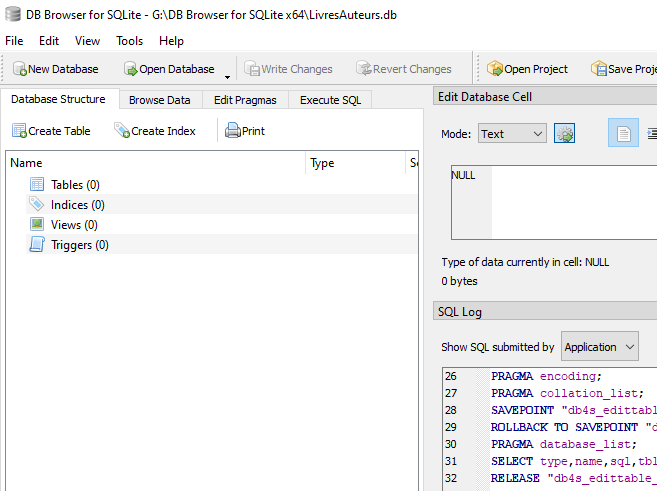The image size is (657, 491).
Task: Click SQL log line 32 RELEASE statement
Action: (574, 478)
